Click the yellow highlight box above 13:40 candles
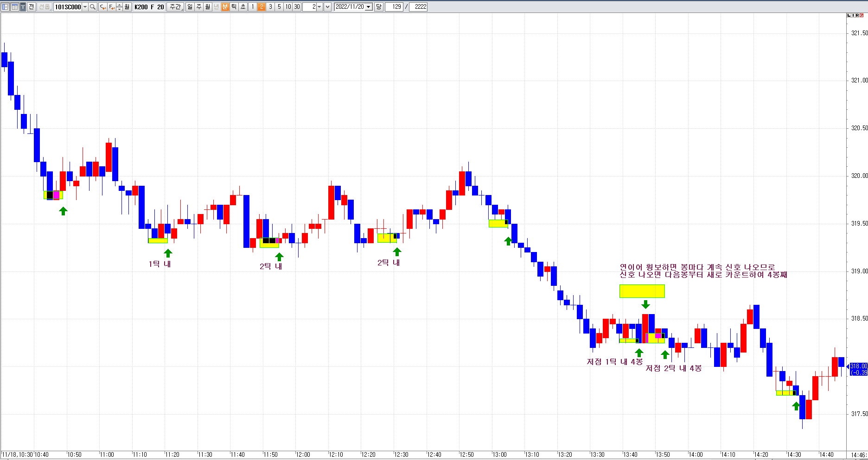 (x=642, y=291)
